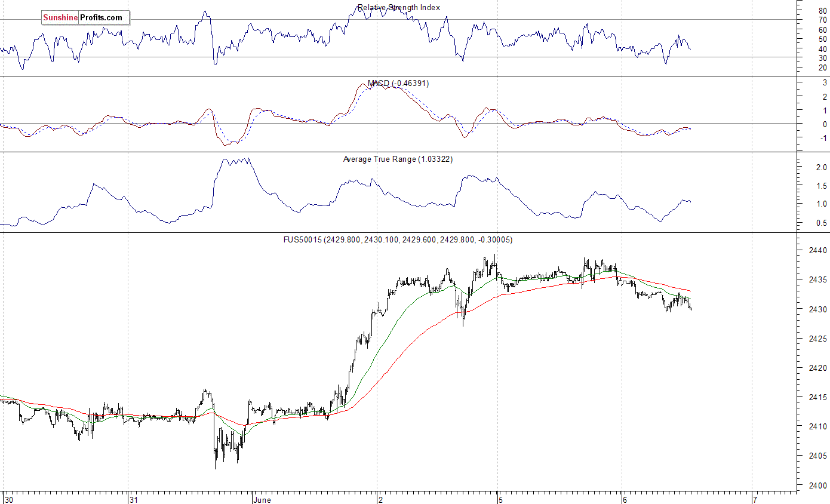Click the 2425 price level label

click(x=818, y=339)
